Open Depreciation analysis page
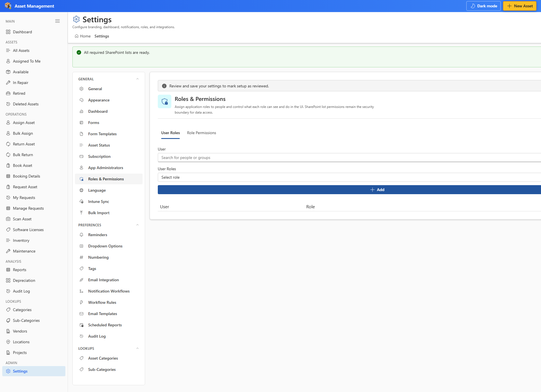 pyautogui.click(x=34, y=280)
